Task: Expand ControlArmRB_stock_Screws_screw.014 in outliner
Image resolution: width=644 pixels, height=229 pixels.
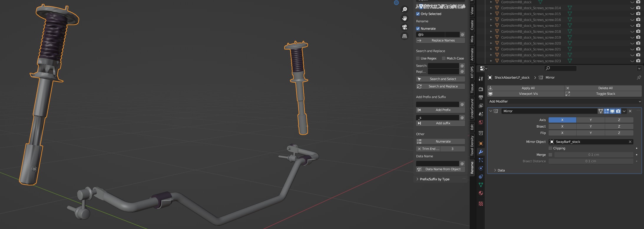Action: (491, 8)
